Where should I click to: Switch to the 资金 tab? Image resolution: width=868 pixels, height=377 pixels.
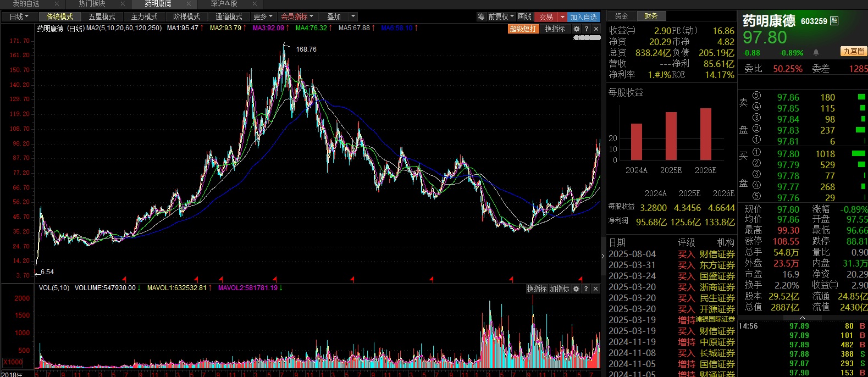pyautogui.click(x=622, y=16)
